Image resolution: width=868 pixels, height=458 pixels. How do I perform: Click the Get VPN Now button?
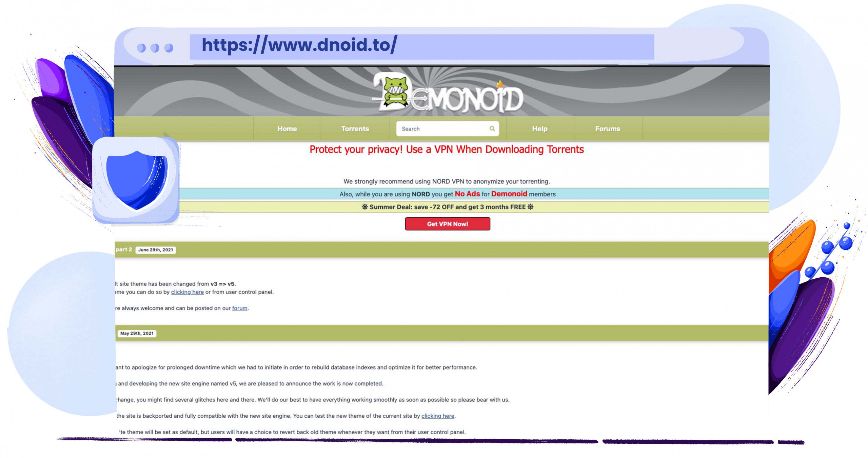[x=447, y=223]
